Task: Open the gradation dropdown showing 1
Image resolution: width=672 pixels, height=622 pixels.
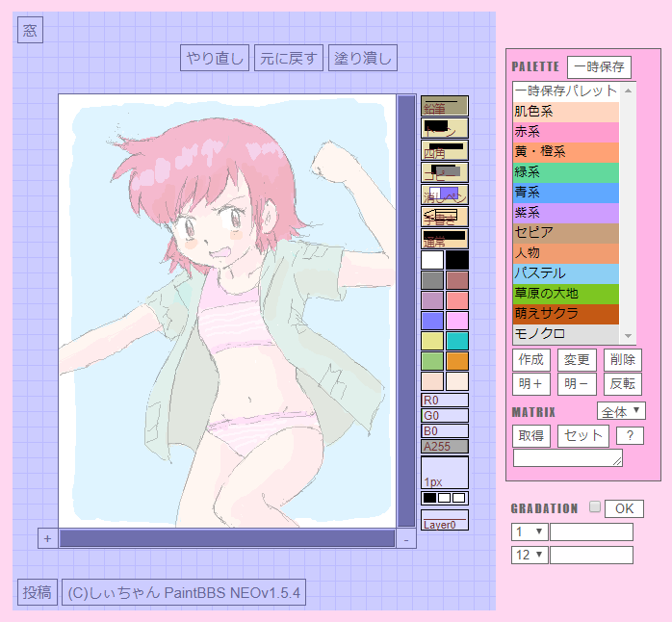Action: [530, 532]
